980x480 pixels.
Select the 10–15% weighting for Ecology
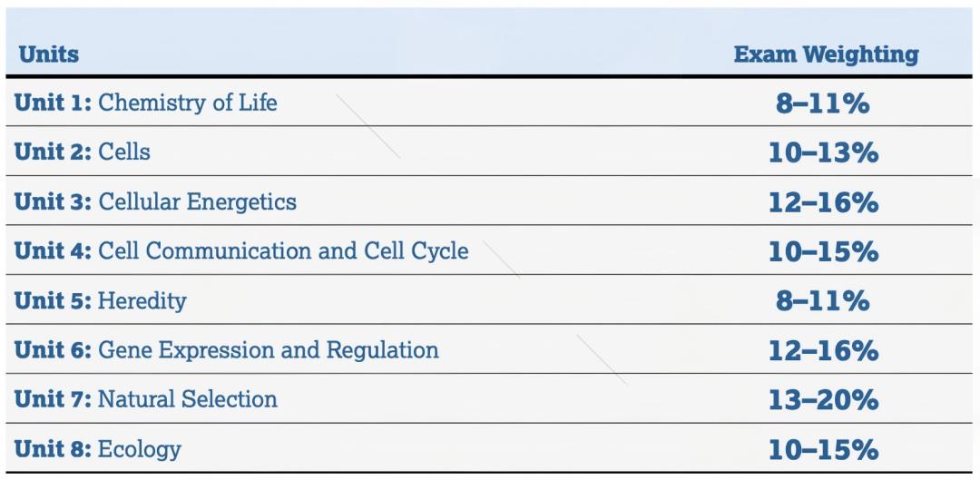click(823, 450)
